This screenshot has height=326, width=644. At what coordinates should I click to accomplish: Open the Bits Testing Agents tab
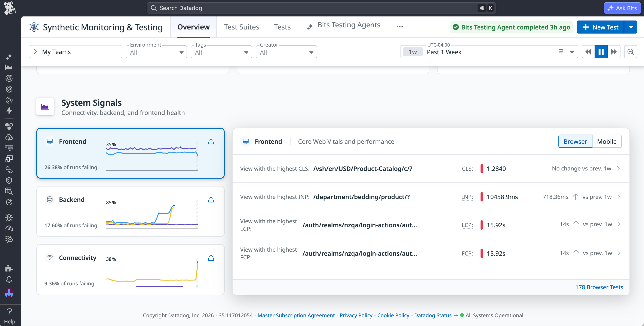tap(343, 25)
